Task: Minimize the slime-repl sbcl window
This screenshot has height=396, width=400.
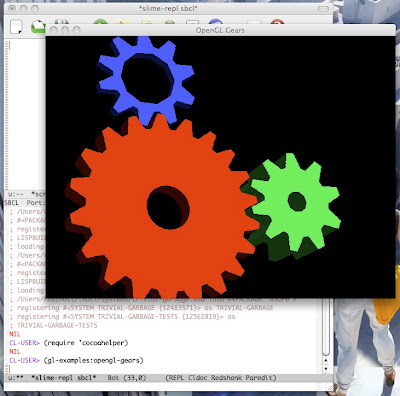Action: point(23,9)
